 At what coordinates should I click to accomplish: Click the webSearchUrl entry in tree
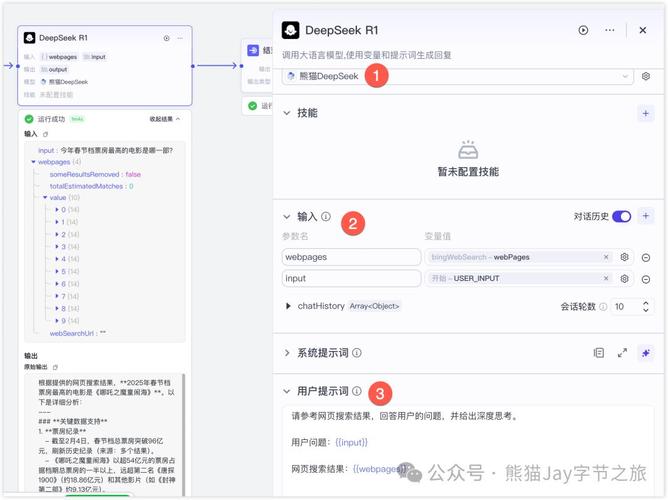tap(78, 333)
